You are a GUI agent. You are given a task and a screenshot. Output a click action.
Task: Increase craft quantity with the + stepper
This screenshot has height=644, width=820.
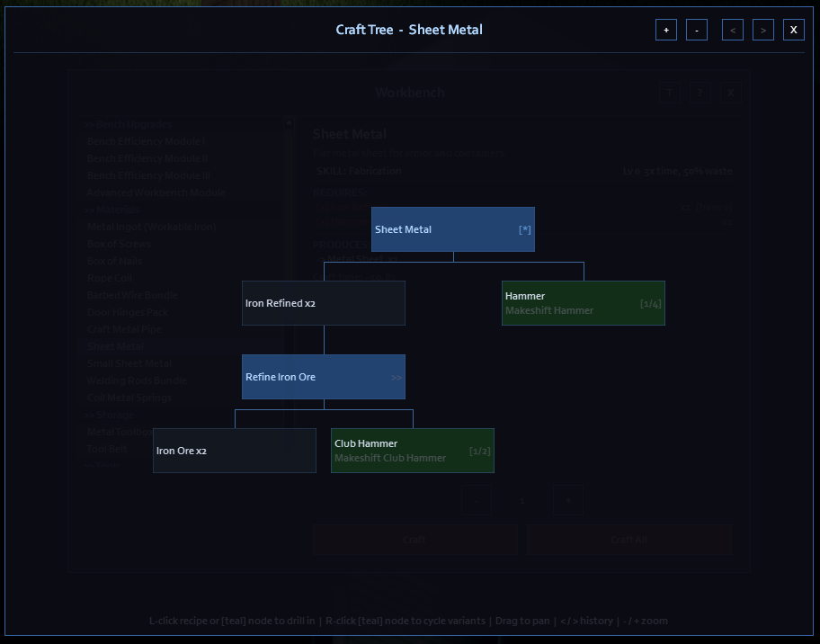pyautogui.click(x=567, y=500)
